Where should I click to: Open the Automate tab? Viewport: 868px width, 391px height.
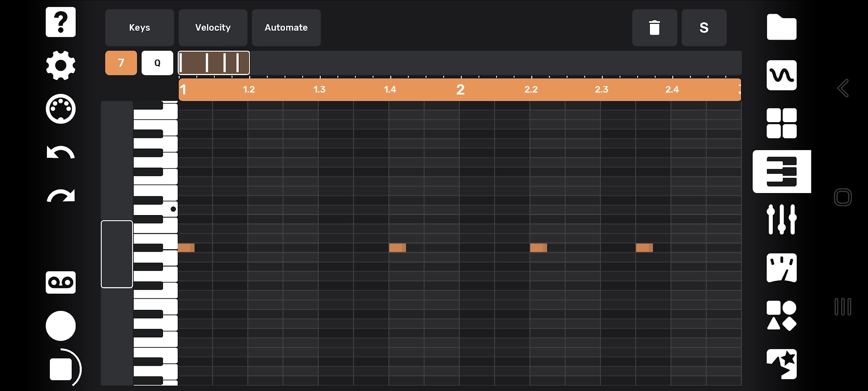click(x=286, y=28)
